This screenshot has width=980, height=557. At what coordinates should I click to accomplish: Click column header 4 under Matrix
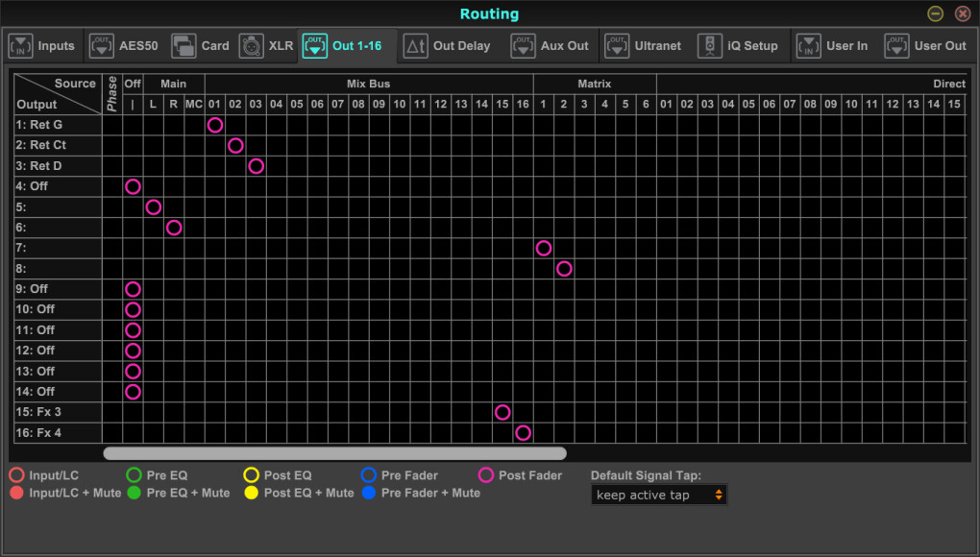[605, 105]
